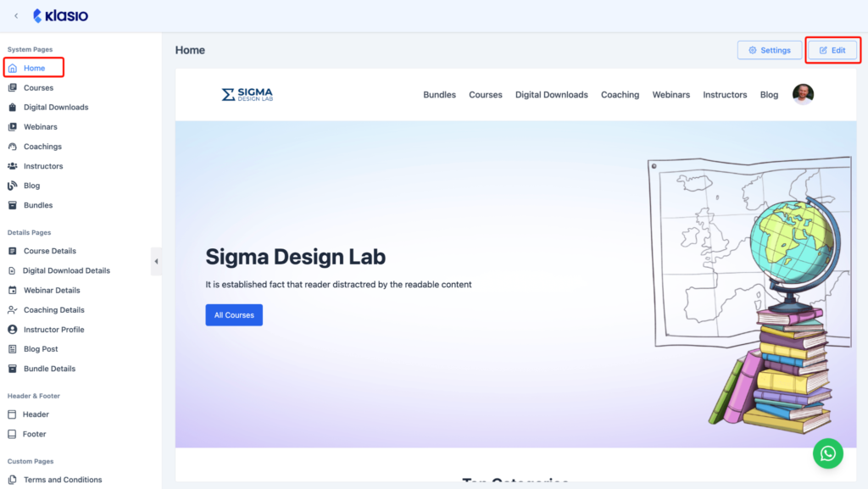The image size is (868, 489).
Task: Click the globe and books illustration
Action: tap(750, 294)
